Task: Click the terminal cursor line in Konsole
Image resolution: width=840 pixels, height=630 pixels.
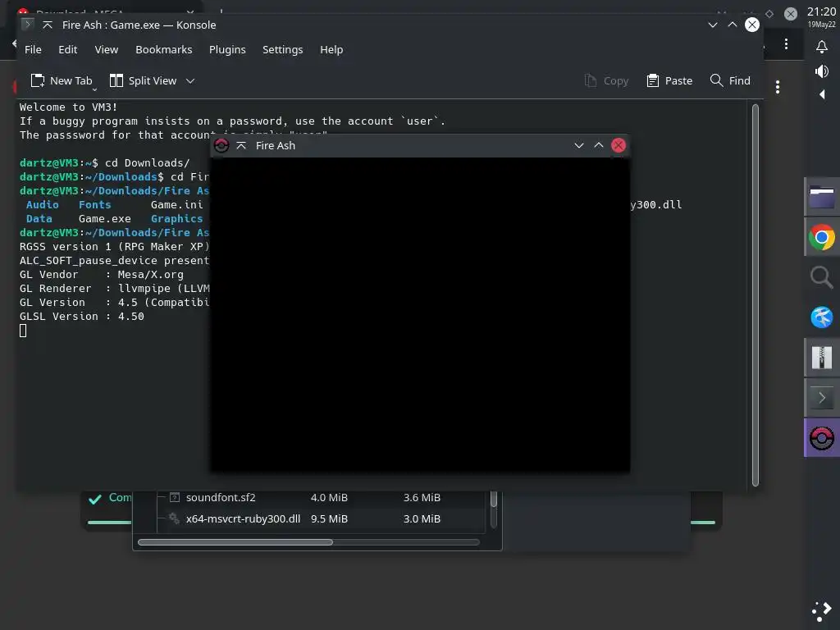Action: (23, 331)
